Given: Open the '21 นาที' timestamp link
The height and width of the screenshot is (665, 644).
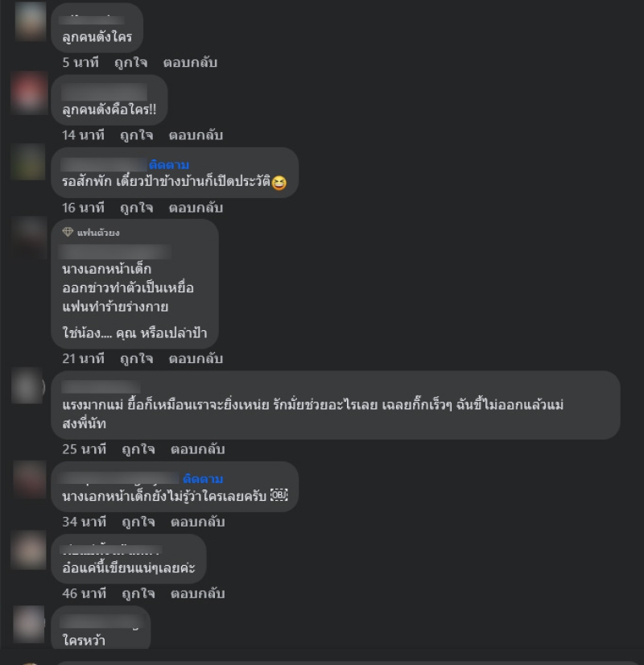Looking at the screenshot, I should (x=83, y=359).
